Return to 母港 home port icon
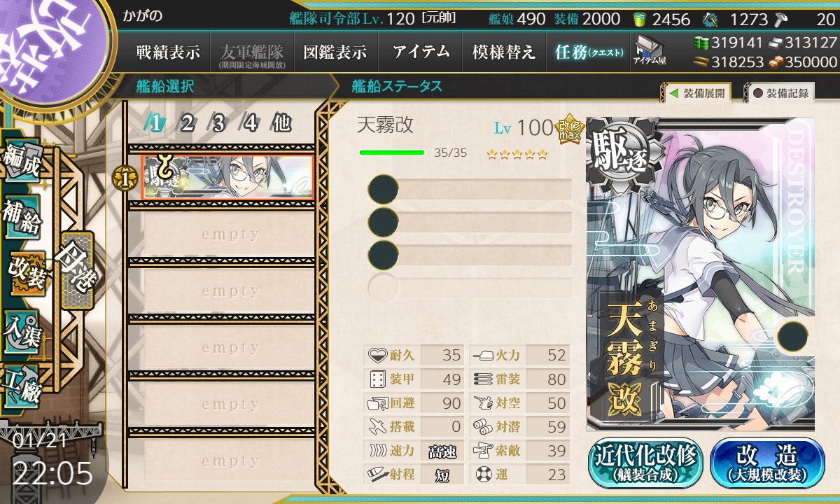 77,270
